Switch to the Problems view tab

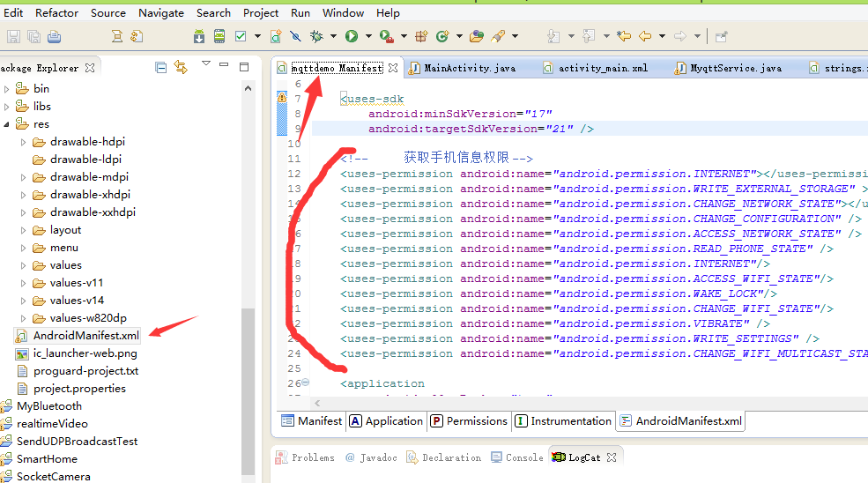click(x=306, y=457)
